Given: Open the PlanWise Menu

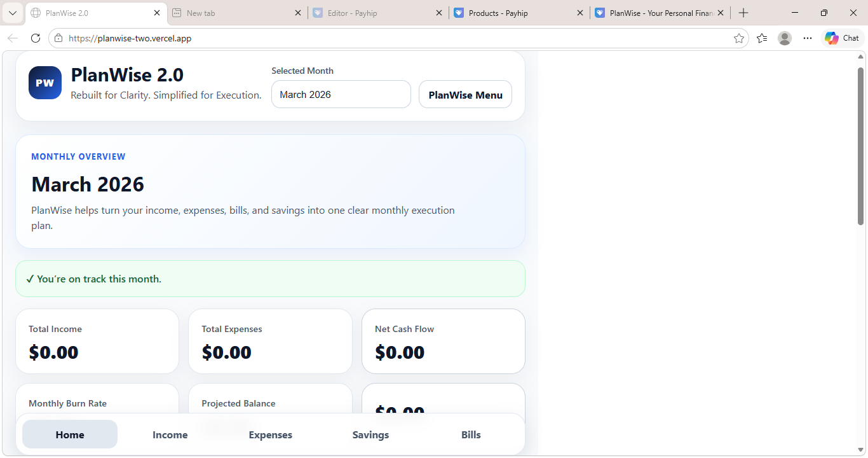Looking at the screenshot, I should pyautogui.click(x=465, y=95).
